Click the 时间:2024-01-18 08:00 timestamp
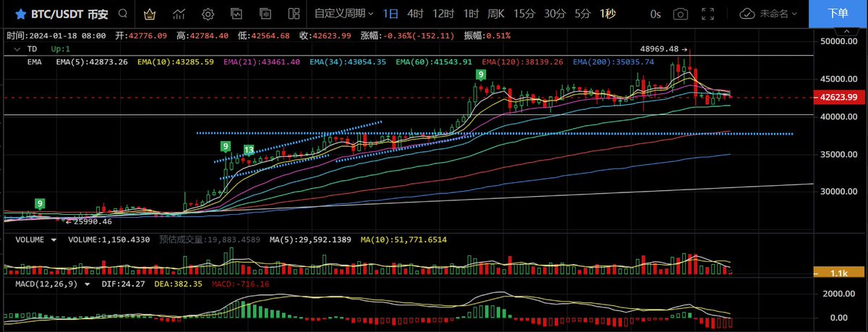Image resolution: width=868 pixels, height=332 pixels. point(56,35)
